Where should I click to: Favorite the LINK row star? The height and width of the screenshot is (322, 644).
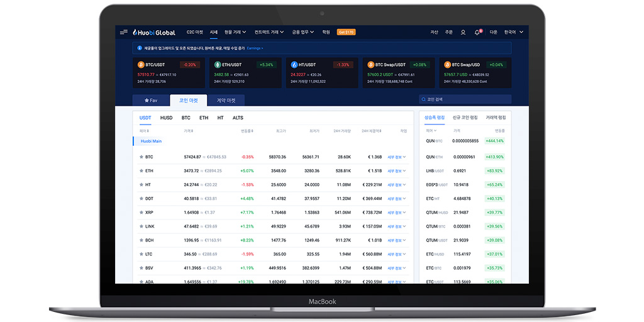[x=142, y=226]
